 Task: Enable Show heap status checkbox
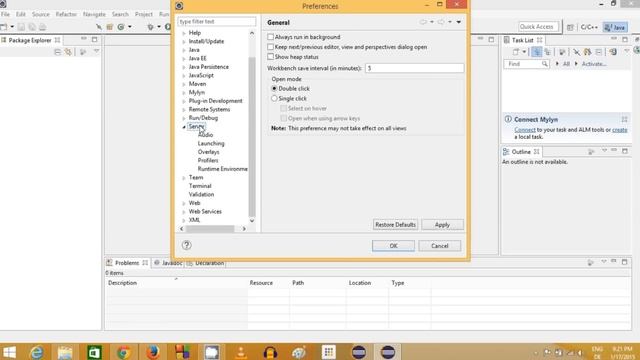[x=270, y=57]
